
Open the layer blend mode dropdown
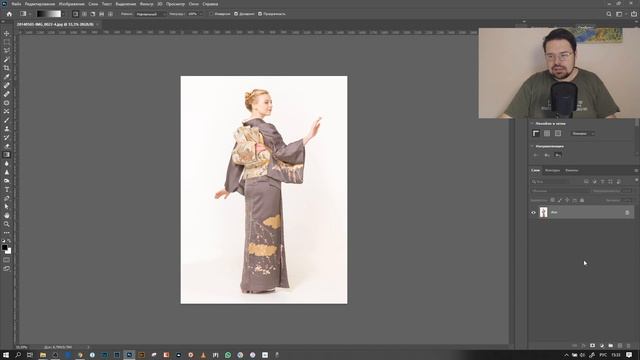[560, 191]
